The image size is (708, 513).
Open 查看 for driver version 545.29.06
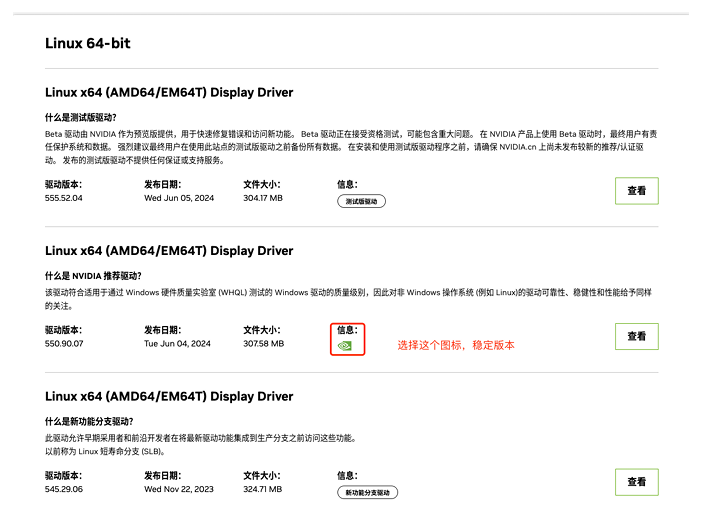pos(637,482)
